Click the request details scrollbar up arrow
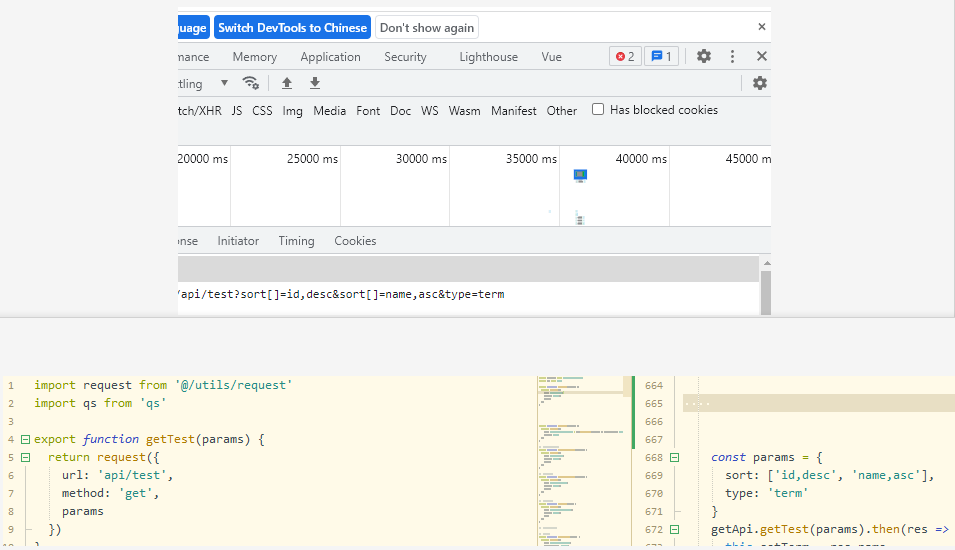This screenshot has height=550, width=955. pyautogui.click(x=767, y=263)
